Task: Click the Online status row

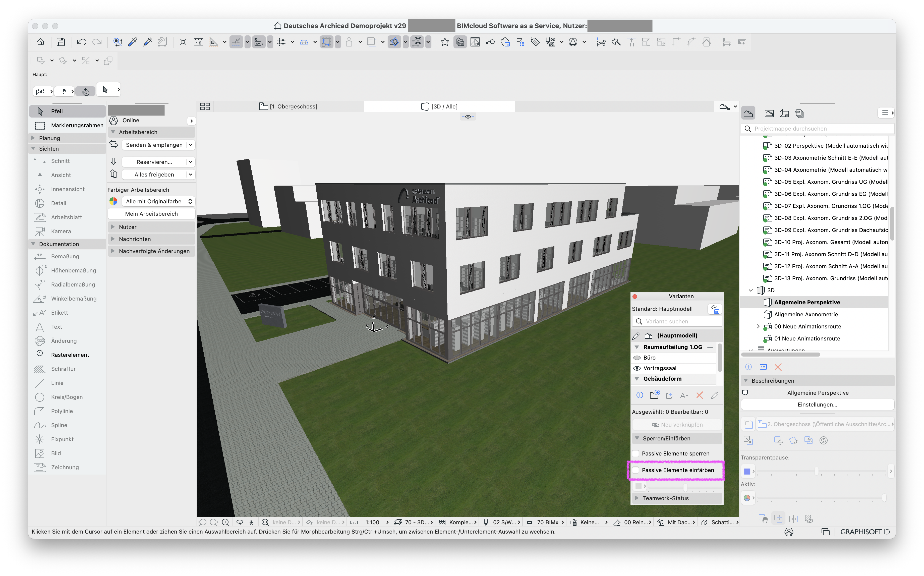Action: [x=152, y=120]
